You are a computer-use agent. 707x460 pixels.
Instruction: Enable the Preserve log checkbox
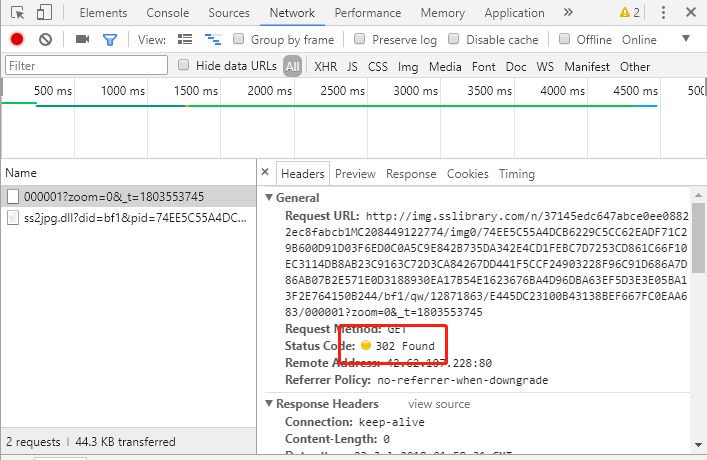[359, 39]
